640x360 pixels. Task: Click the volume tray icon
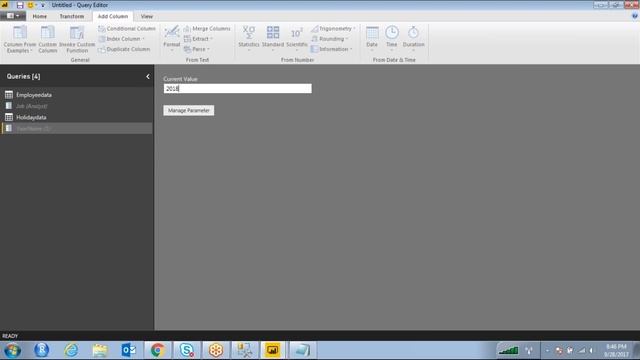pyautogui.click(x=591, y=351)
